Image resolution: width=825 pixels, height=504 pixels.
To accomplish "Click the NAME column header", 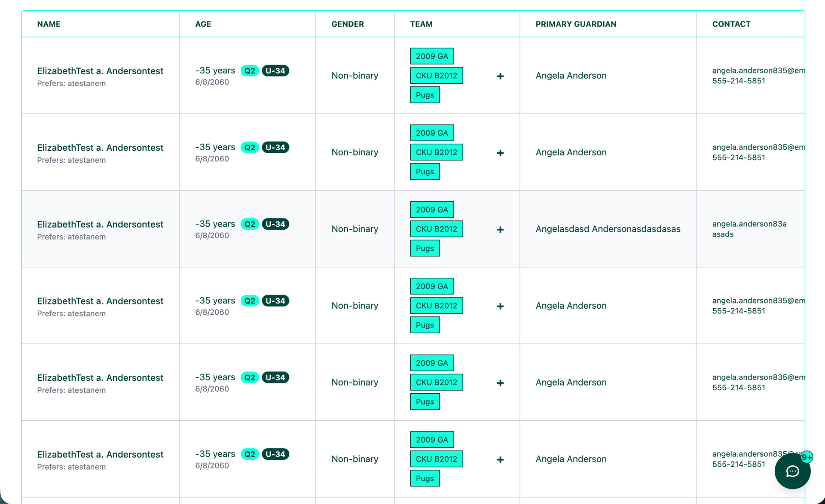I will [49, 24].
